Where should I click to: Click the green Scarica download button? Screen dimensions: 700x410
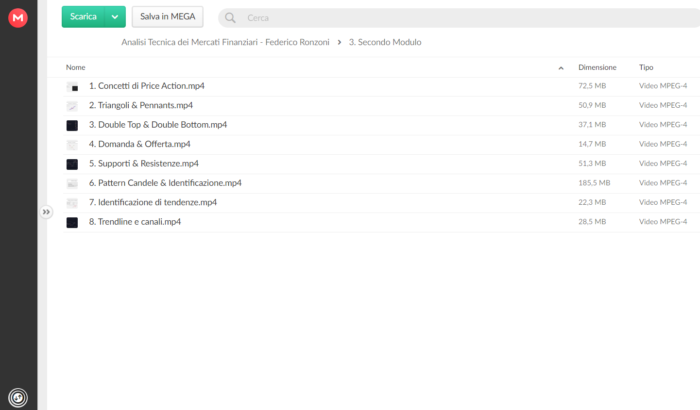tap(83, 17)
